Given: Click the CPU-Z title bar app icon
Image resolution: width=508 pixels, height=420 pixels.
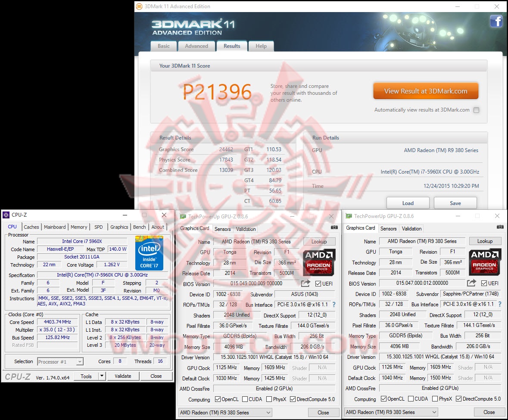Looking at the screenshot, I should click(6, 215).
